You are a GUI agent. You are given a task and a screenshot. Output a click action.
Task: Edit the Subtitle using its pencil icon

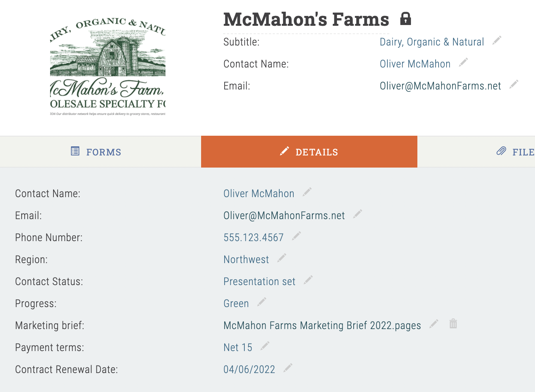pos(497,40)
